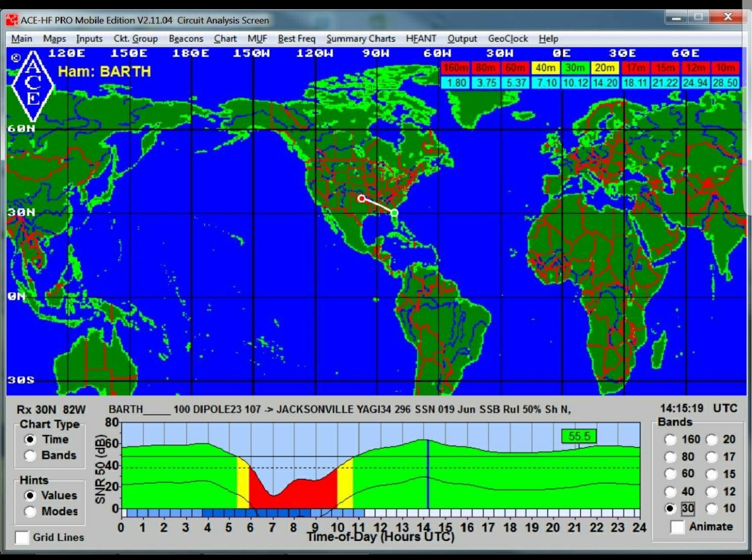Open the Help menu
Screen dimensions: 752x560
pos(548,39)
